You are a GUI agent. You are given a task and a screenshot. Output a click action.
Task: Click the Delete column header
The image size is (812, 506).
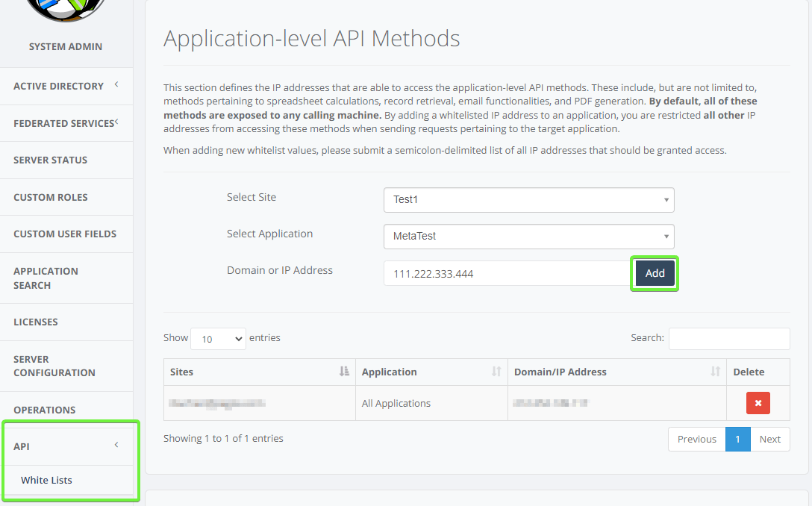758,372
